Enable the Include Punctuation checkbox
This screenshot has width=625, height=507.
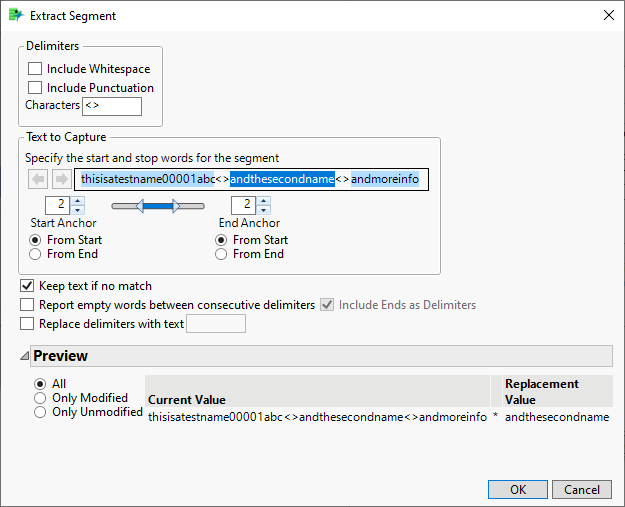tap(35, 87)
